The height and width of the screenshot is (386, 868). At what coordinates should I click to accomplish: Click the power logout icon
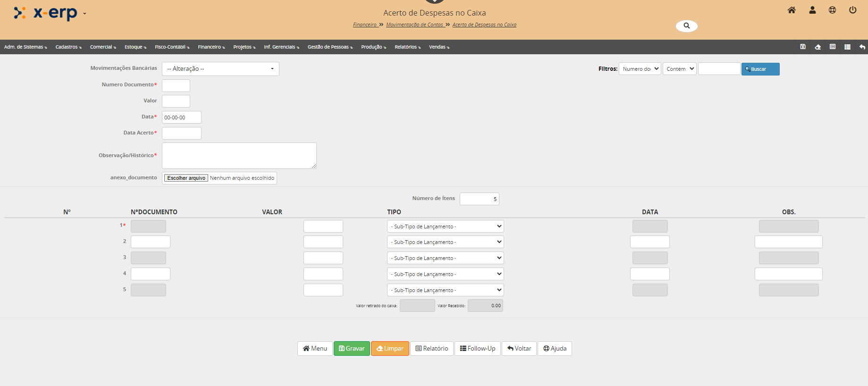click(852, 10)
